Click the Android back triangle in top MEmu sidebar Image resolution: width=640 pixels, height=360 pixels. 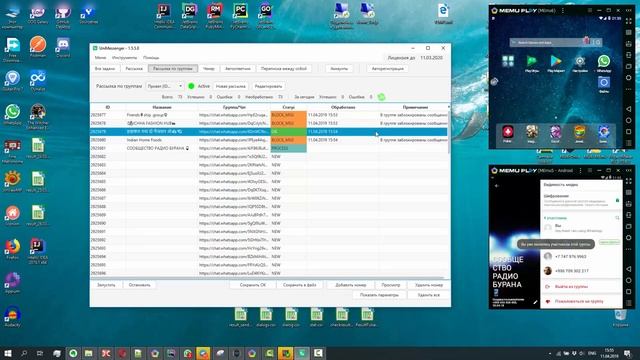click(x=629, y=109)
